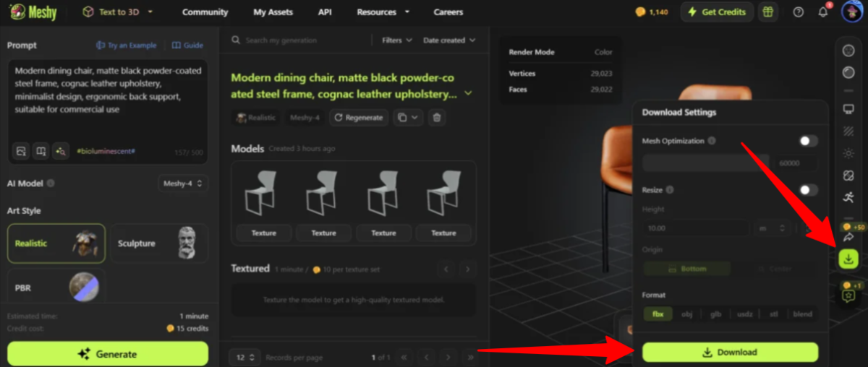Select the obj format option
The image size is (868, 367).
[x=686, y=314]
